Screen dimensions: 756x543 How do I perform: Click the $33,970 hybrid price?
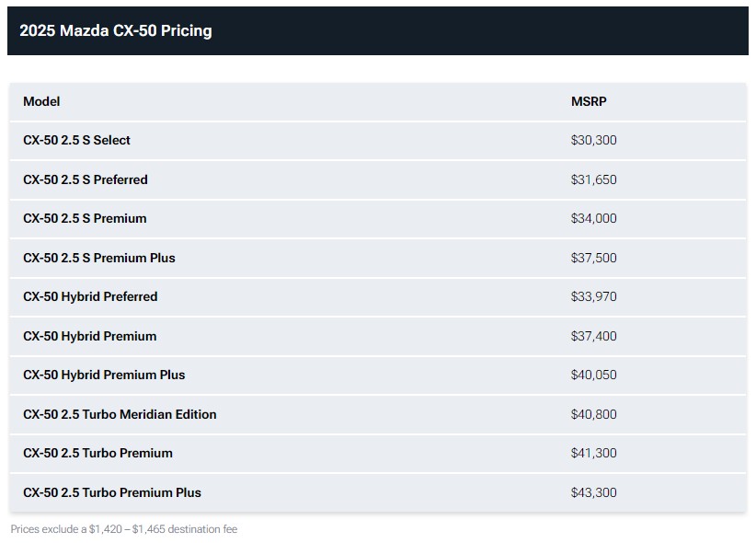click(593, 296)
